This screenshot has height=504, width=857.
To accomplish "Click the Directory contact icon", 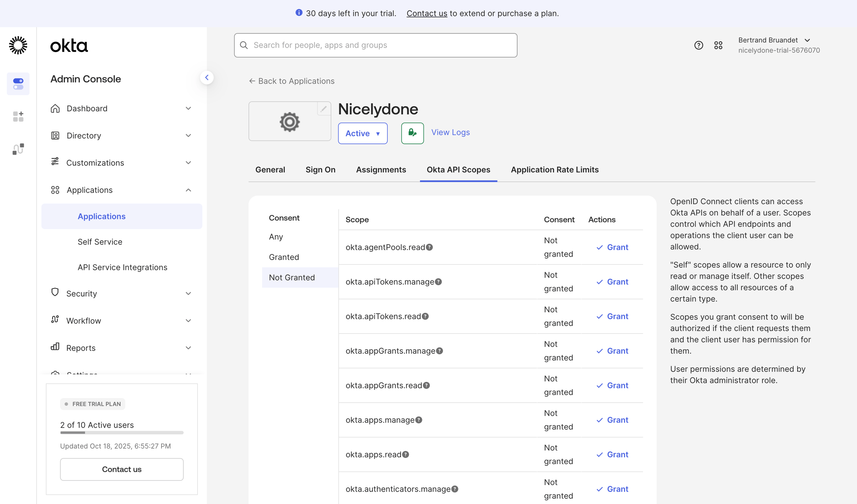I will coord(55,136).
